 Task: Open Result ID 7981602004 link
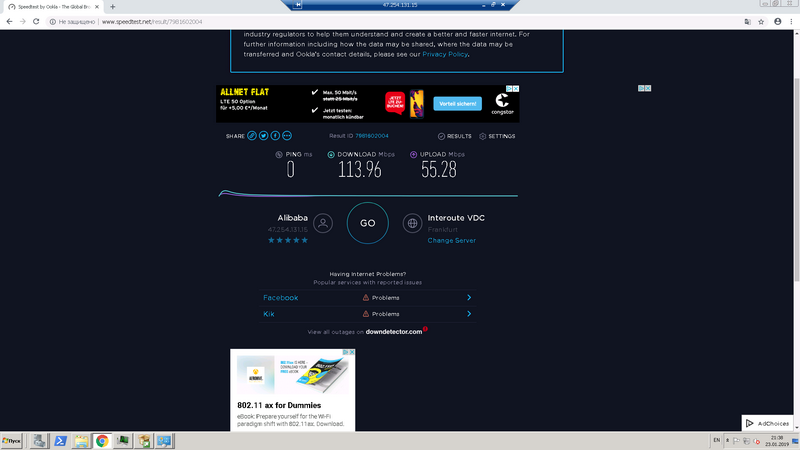coord(371,136)
